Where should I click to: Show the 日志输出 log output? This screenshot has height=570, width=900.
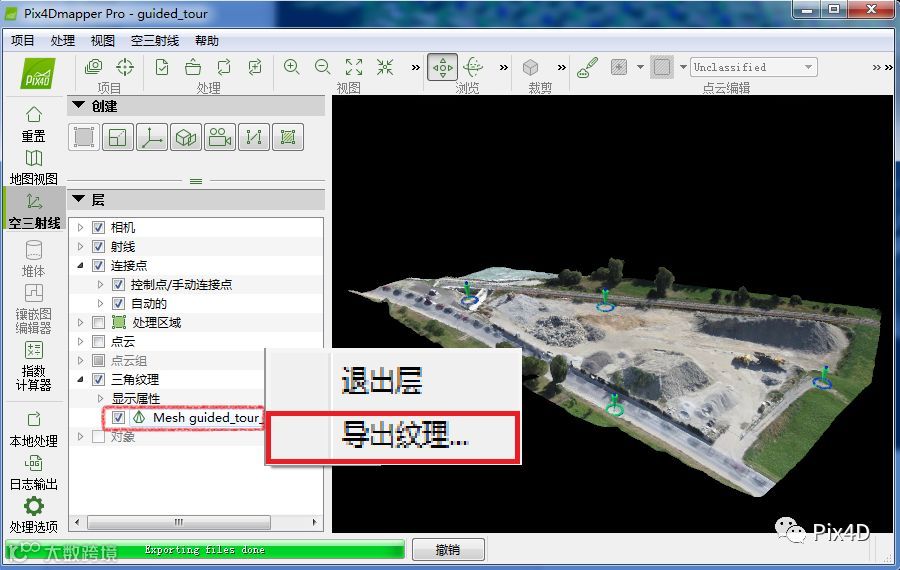click(33, 473)
